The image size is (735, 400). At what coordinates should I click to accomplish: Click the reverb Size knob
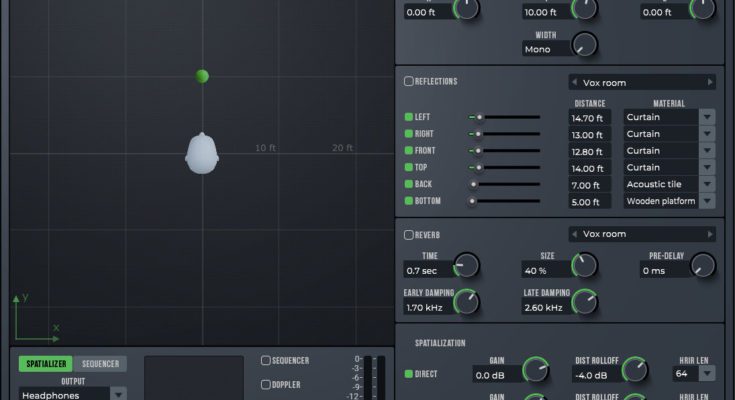click(x=584, y=266)
